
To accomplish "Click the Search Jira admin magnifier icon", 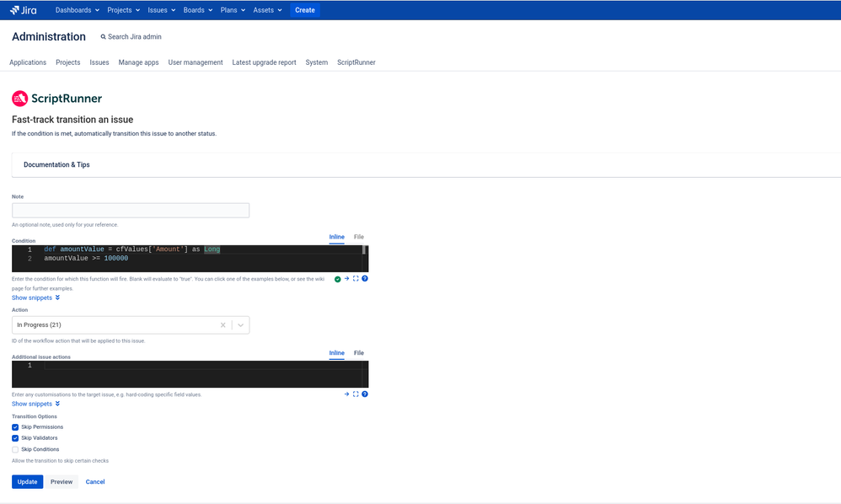I will pos(103,37).
